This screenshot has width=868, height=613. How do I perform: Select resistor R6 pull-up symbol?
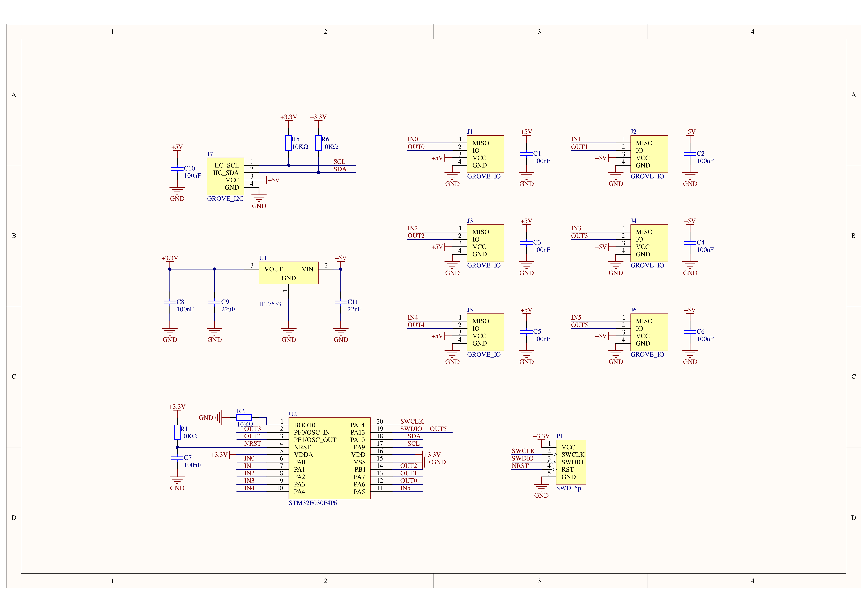coord(318,143)
